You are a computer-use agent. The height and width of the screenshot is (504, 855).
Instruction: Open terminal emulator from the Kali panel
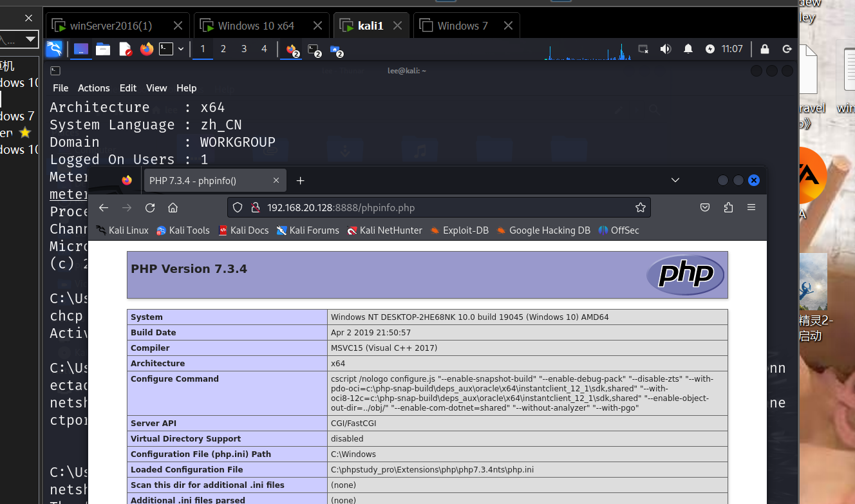[167, 49]
